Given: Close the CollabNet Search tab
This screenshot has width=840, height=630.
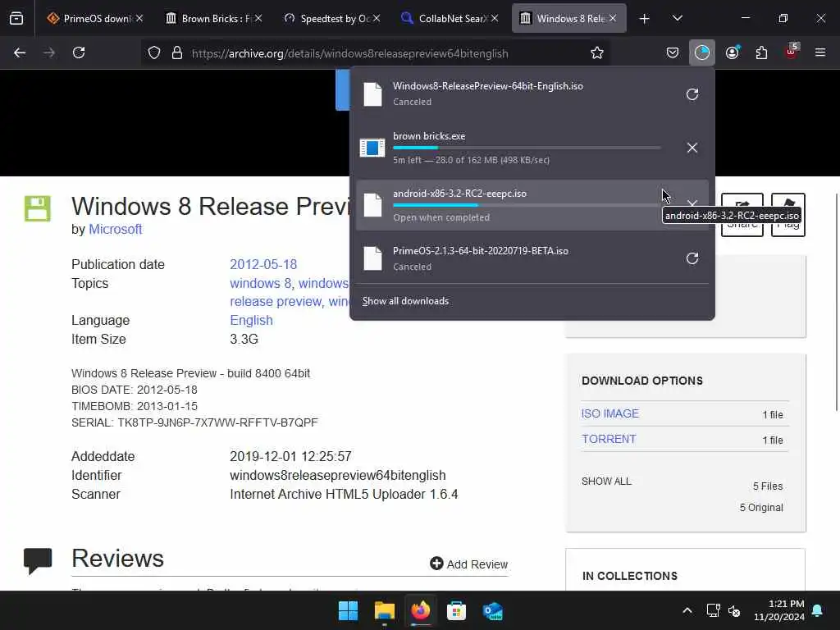Looking at the screenshot, I should pos(495,18).
